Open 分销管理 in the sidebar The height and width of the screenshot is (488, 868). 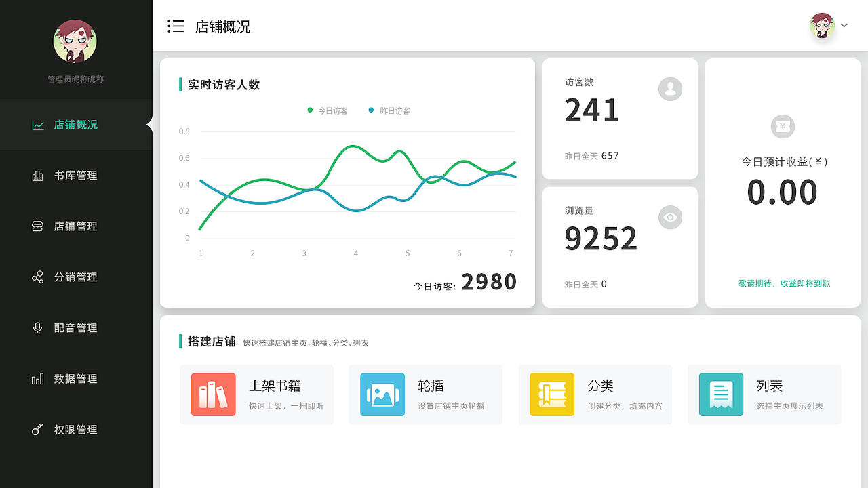[x=76, y=277]
